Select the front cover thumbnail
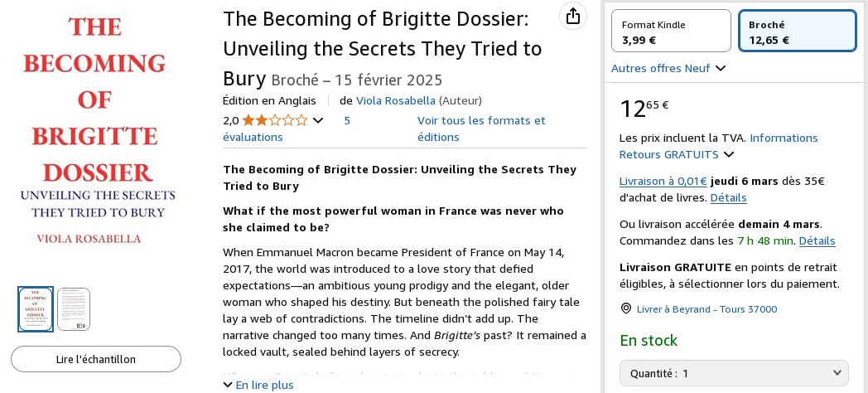The image size is (868, 393). click(36, 309)
